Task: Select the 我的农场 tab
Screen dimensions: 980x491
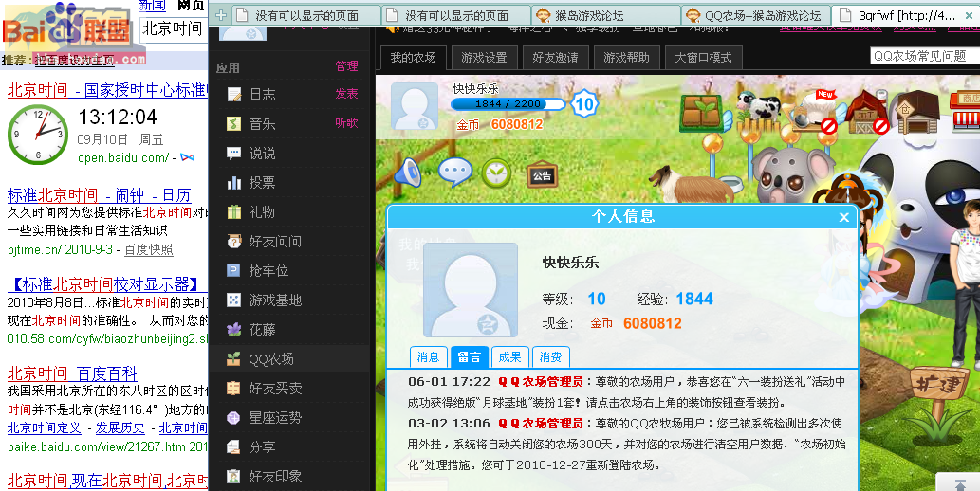Action: [413, 58]
